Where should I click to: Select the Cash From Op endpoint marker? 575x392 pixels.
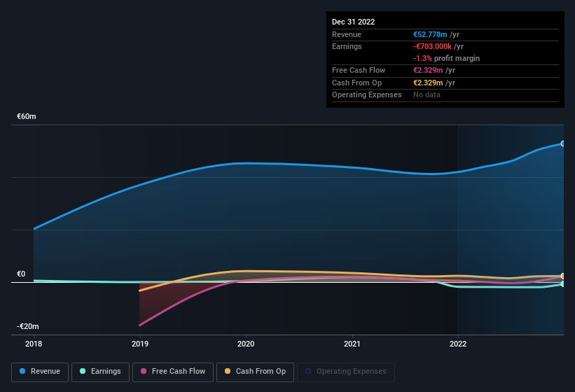(x=563, y=276)
